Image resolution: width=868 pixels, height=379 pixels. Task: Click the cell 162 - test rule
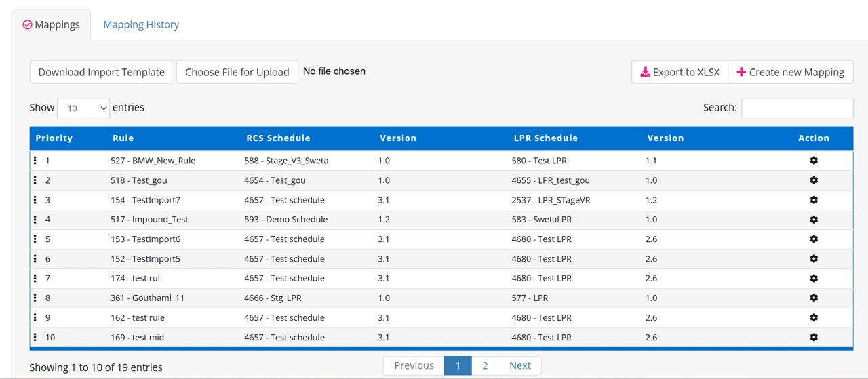tap(137, 317)
